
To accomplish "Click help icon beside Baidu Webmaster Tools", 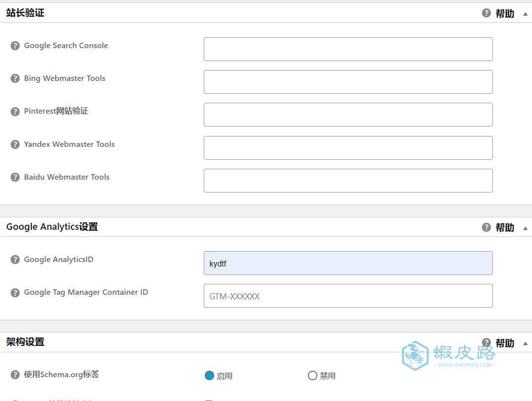I will (15, 177).
